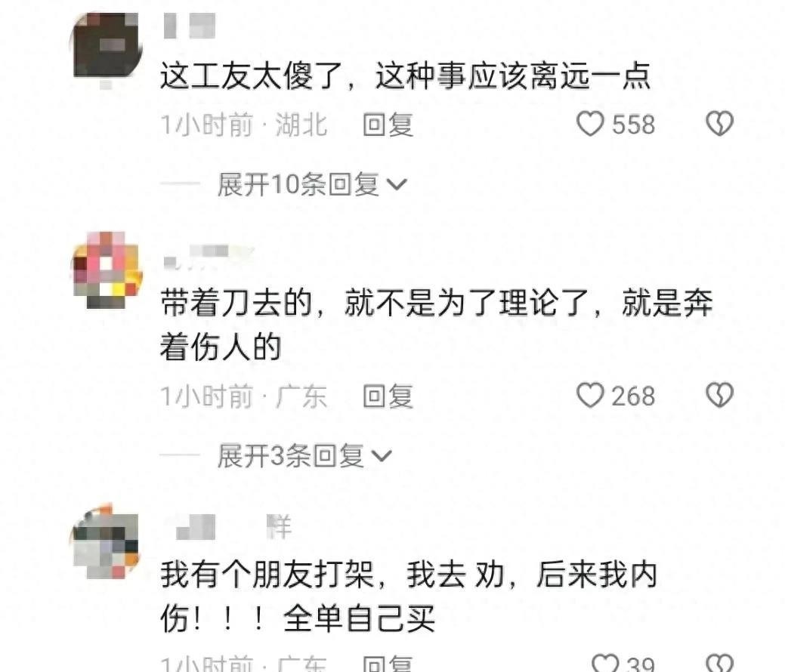This screenshot has height=672, width=785.
Task: Open second commenter's pink avatar
Action: click(x=106, y=270)
